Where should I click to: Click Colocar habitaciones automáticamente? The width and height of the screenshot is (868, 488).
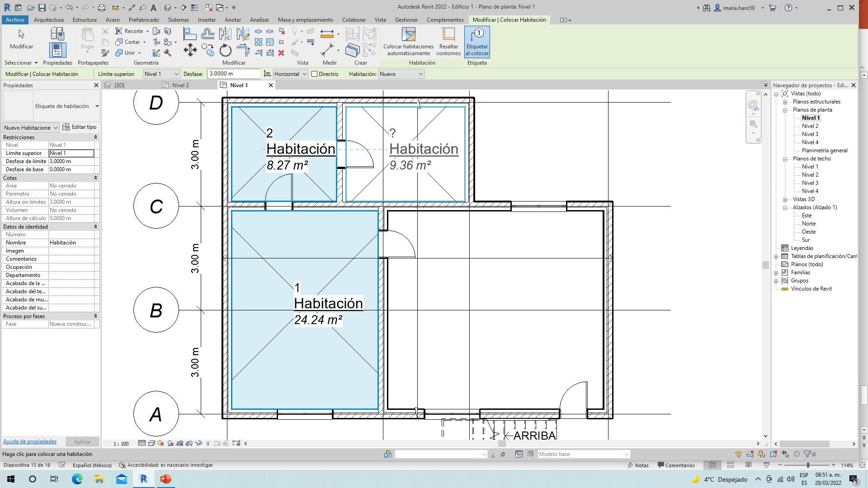pos(408,42)
